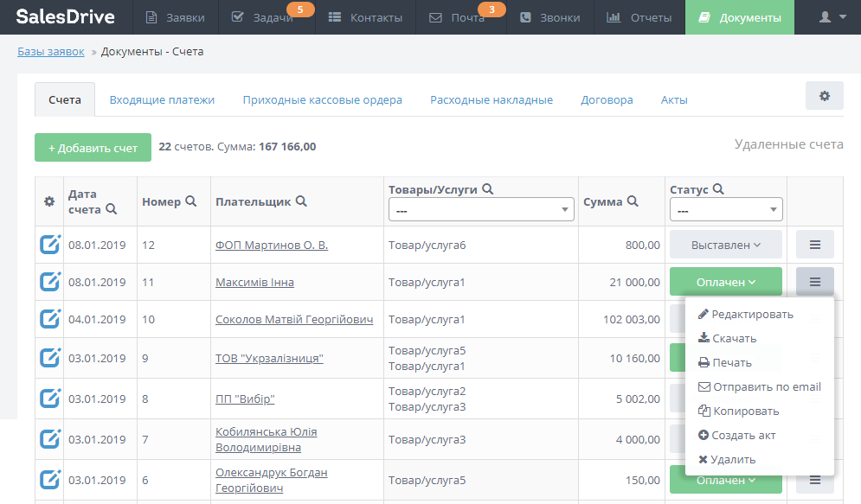Choose Копировать in context menu
The image size is (861, 504).
pyautogui.click(x=738, y=411)
